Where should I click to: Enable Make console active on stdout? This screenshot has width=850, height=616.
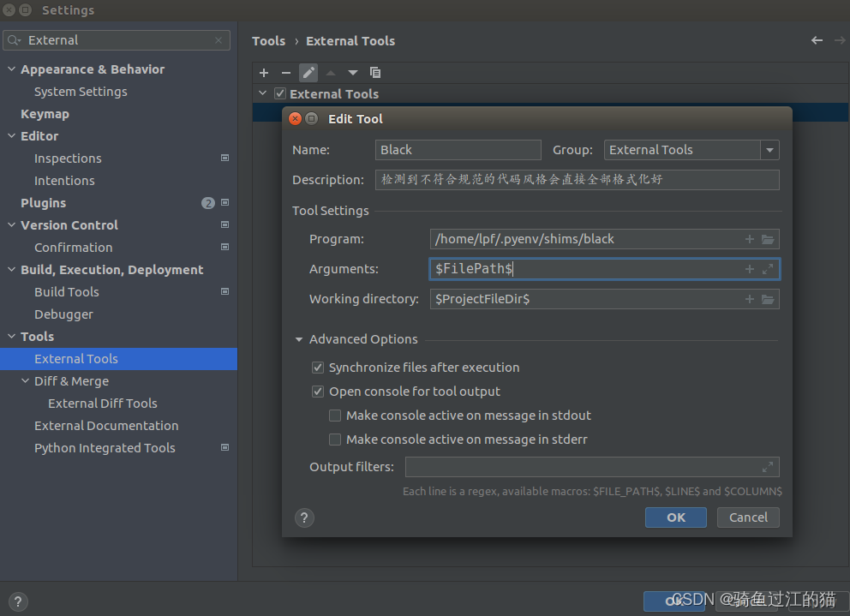coord(335,416)
